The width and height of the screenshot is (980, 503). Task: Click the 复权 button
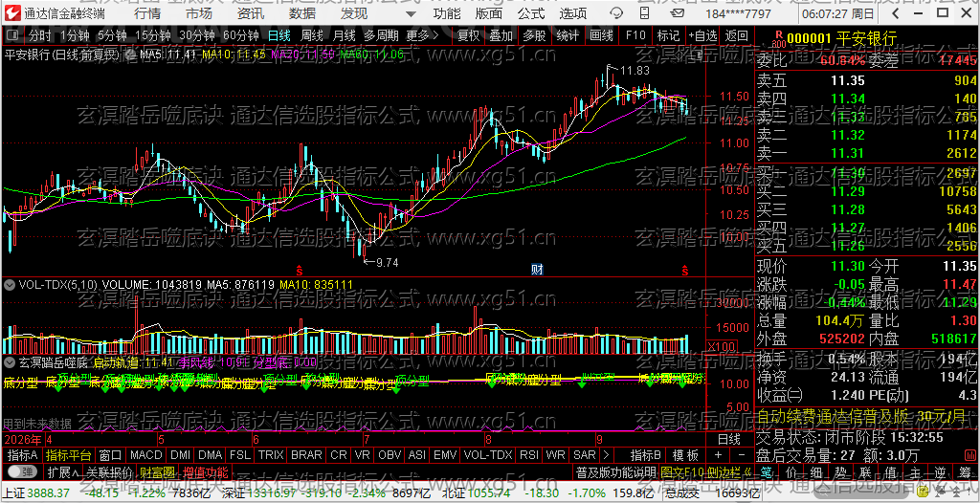tap(468, 35)
